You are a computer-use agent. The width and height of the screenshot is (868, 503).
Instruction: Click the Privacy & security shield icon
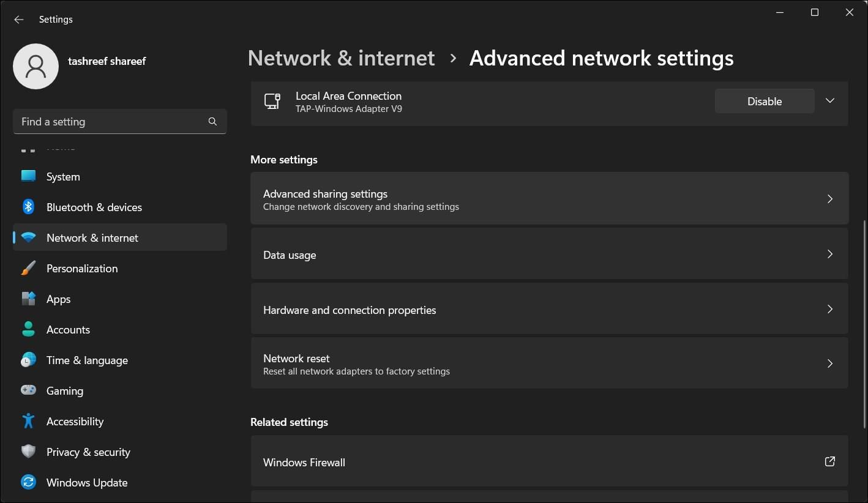28,452
